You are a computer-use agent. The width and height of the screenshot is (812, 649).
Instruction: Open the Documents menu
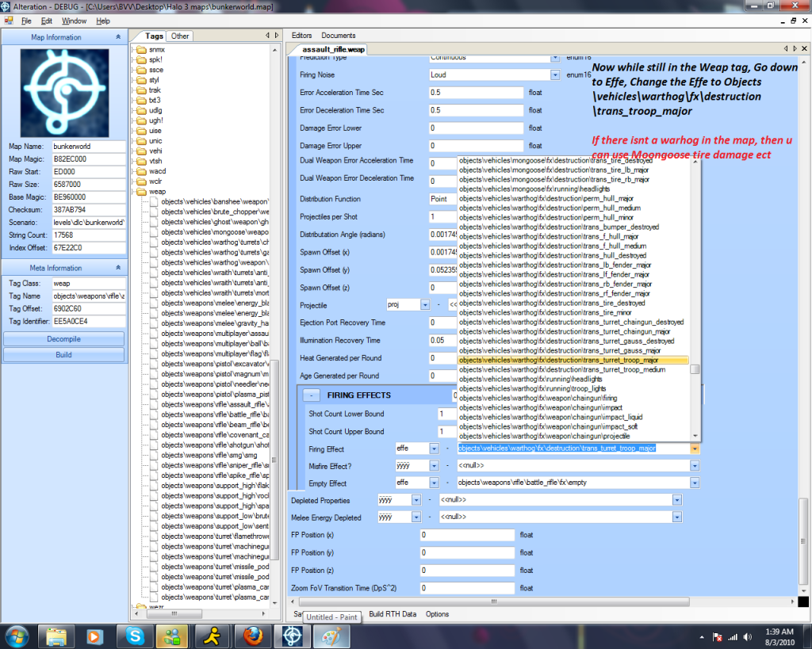[x=338, y=36]
